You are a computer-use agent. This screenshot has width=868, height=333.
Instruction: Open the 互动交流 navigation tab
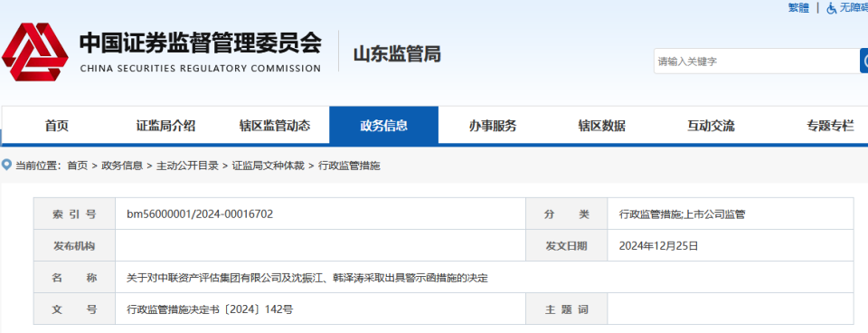[711, 126]
